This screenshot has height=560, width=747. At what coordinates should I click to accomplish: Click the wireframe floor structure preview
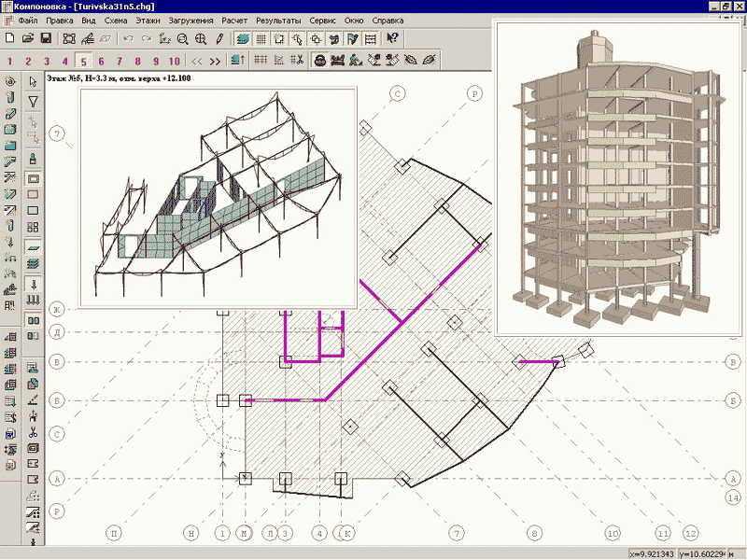pos(218,197)
